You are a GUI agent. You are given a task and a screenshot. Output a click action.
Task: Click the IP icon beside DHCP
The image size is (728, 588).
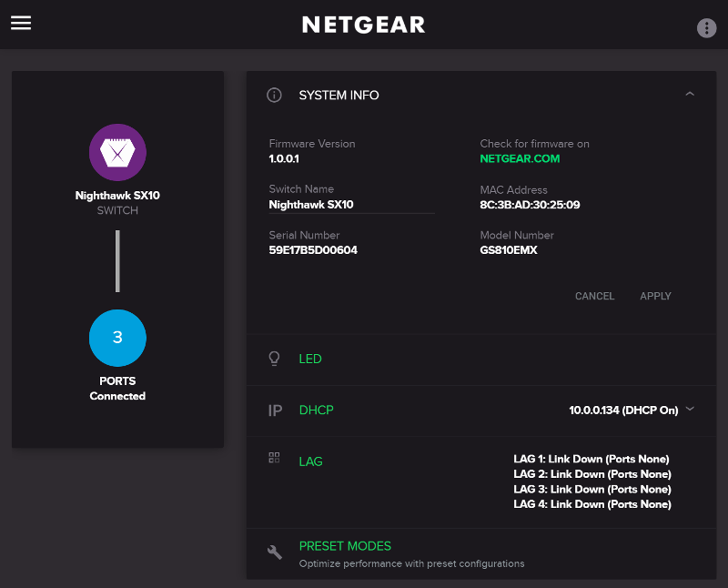point(275,411)
